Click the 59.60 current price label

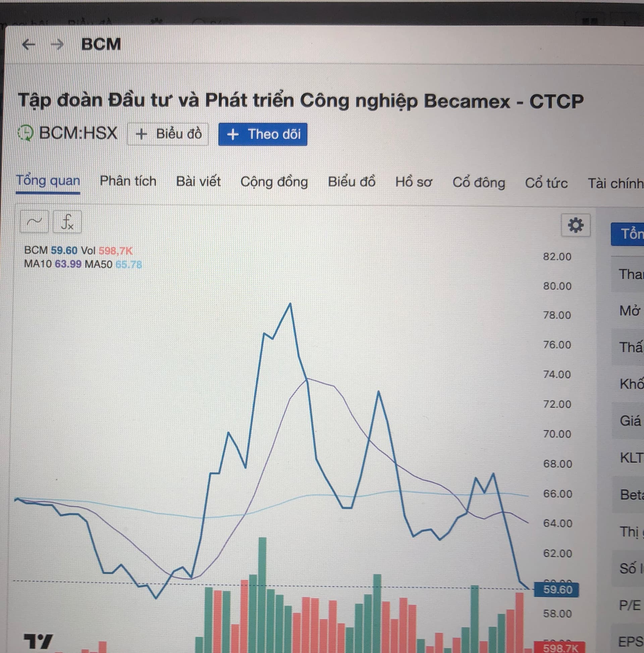pos(557,590)
